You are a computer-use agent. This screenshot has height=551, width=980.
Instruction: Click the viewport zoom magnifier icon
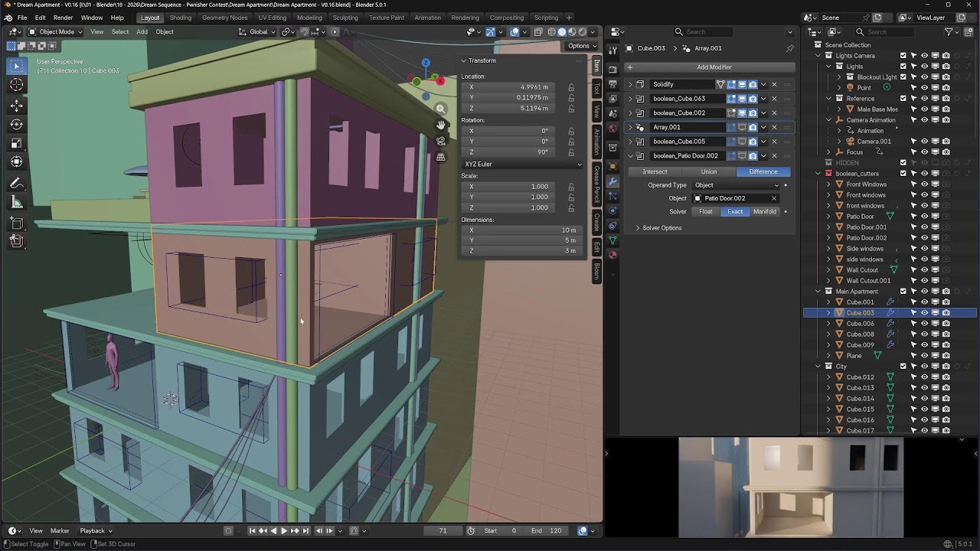click(440, 109)
